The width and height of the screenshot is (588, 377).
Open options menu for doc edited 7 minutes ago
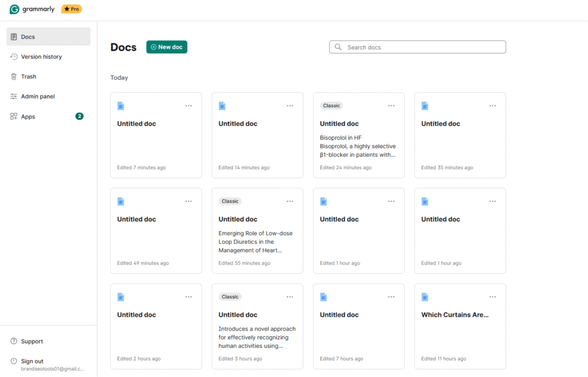tap(188, 106)
